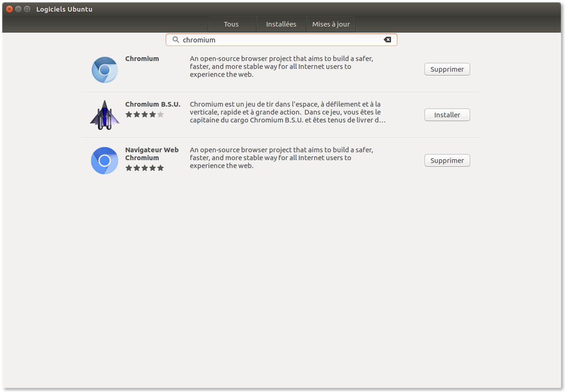This screenshot has width=565, height=392.
Task: Close the Logiciels Ubuntu window
Action: 10,9
